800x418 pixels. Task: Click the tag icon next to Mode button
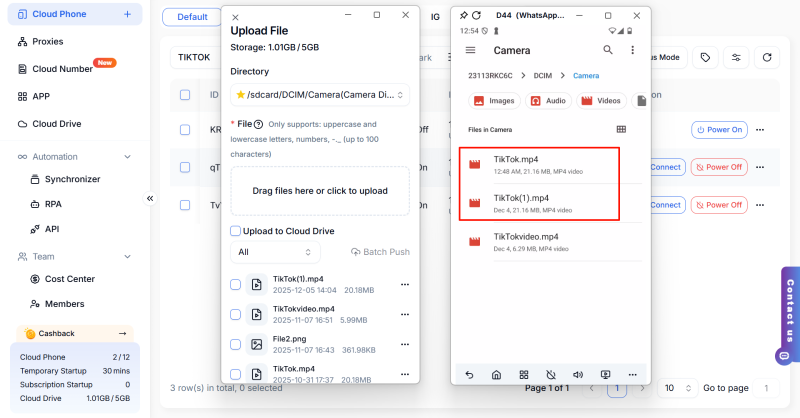click(705, 58)
